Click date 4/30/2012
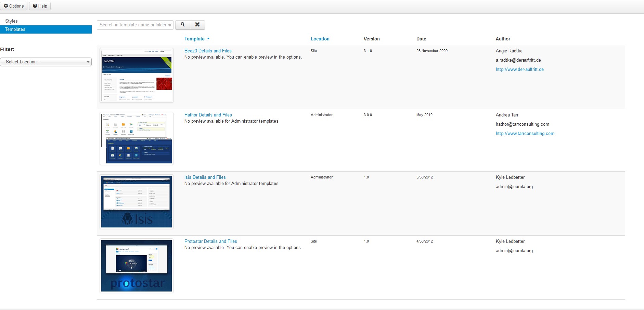 point(425,241)
